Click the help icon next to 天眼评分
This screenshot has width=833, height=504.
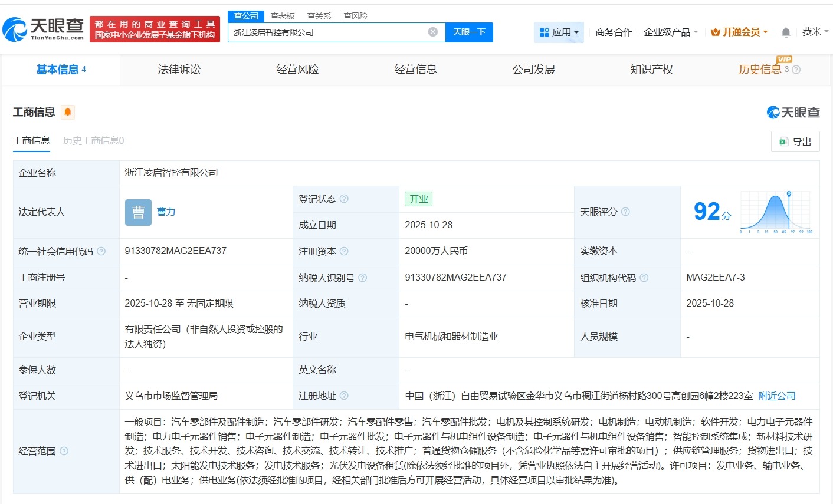(x=625, y=212)
